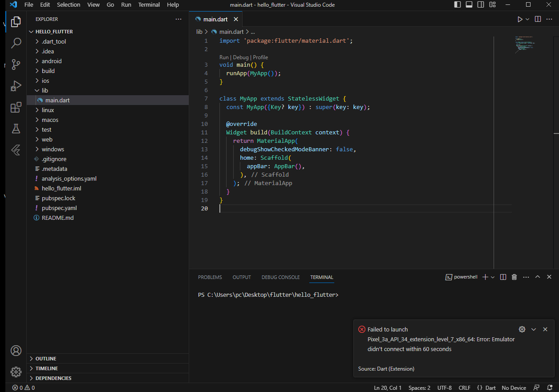Kill terminal with trash icon
This screenshot has width=559, height=392.
tap(514, 277)
